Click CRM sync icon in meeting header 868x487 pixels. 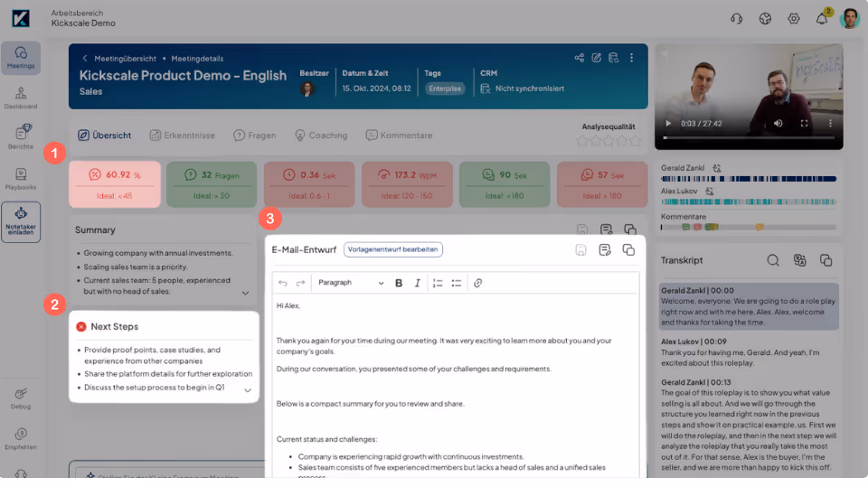coord(613,58)
